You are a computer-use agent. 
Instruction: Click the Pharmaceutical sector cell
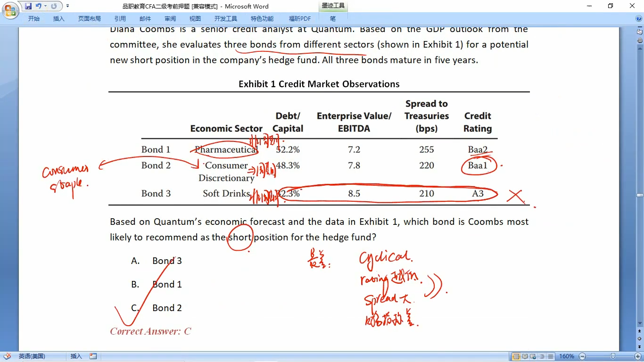pos(226,149)
